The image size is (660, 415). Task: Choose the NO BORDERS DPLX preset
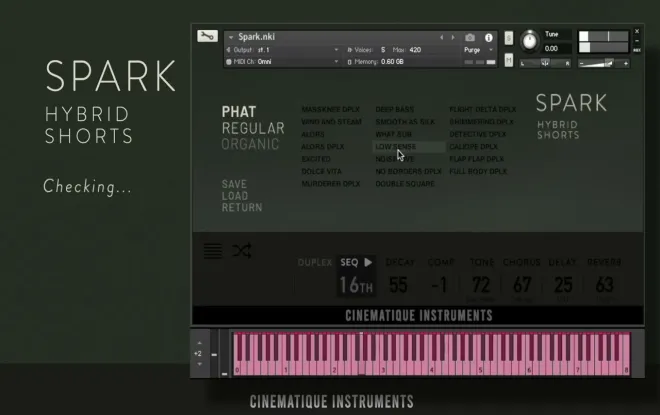pos(408,171)
